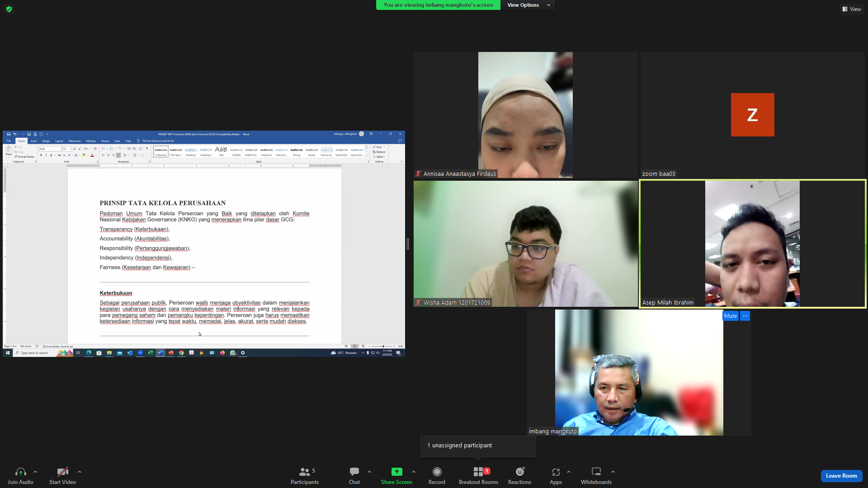The height and width of the screenshot is (488, 868).
Task: Click the Word bullets list icon
Action: click(103, 149)
